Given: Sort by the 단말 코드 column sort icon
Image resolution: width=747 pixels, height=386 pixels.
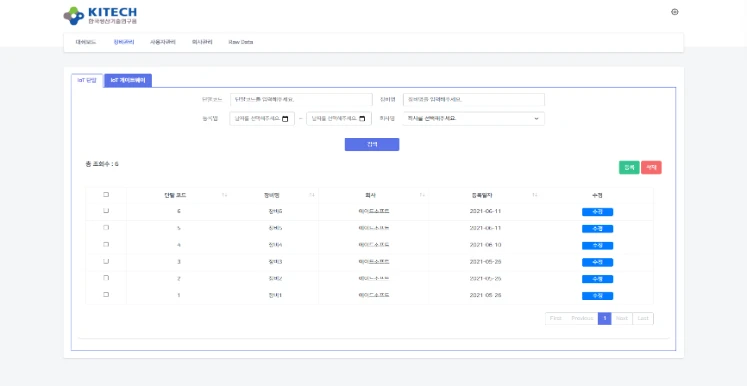Looking at the screenshot, I should click(x=224, y=195).
